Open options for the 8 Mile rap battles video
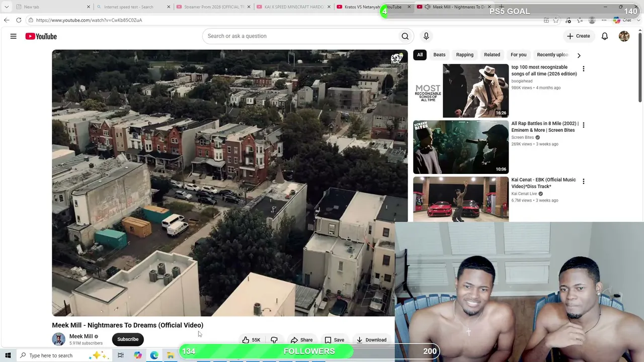Screen dimensions: 644x362 tap(584, 125)
